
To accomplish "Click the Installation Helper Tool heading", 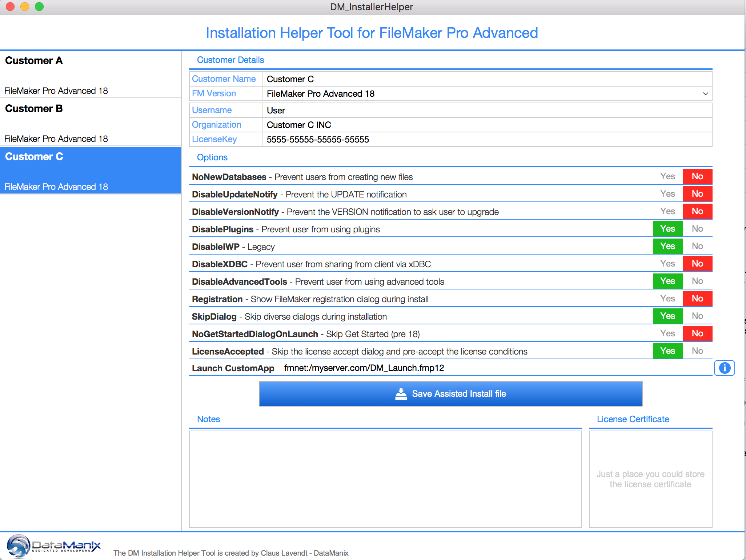I will point(372,33).
